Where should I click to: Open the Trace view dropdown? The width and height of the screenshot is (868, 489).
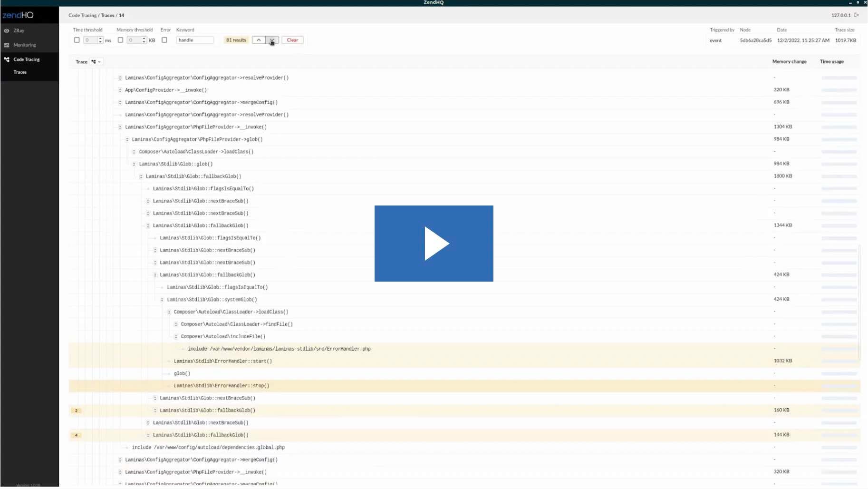pos(96,62)
